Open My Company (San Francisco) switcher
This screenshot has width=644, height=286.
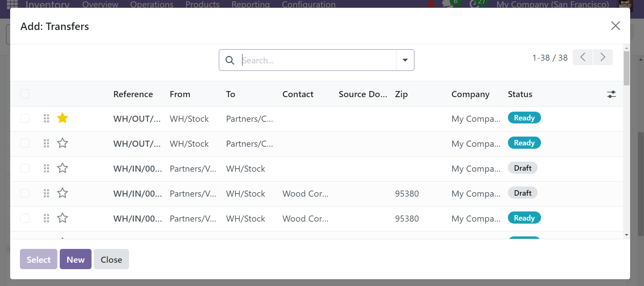pyautogui.click(x=552, y=4)
